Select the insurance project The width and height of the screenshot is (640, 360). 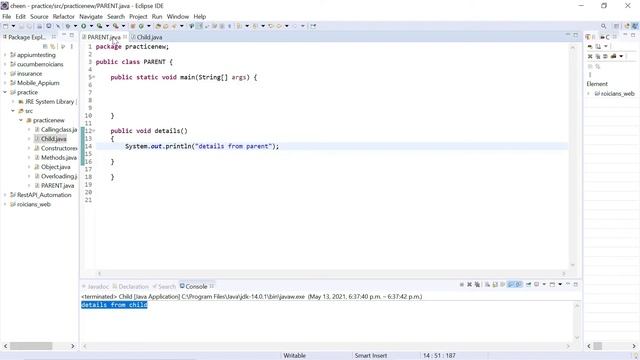29,74
